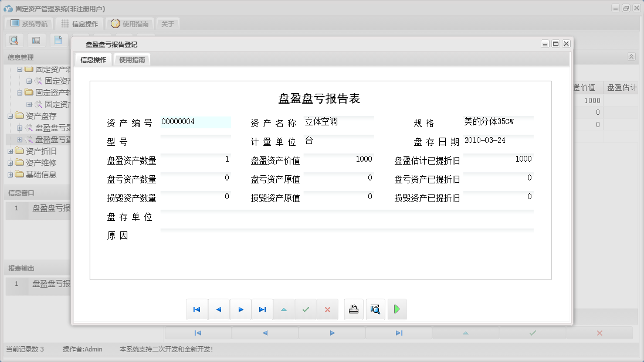The height and width of the screenshot is (362, 644).
Task: Jump to last record using toolbar icon
Action: (x=262, y=309)
